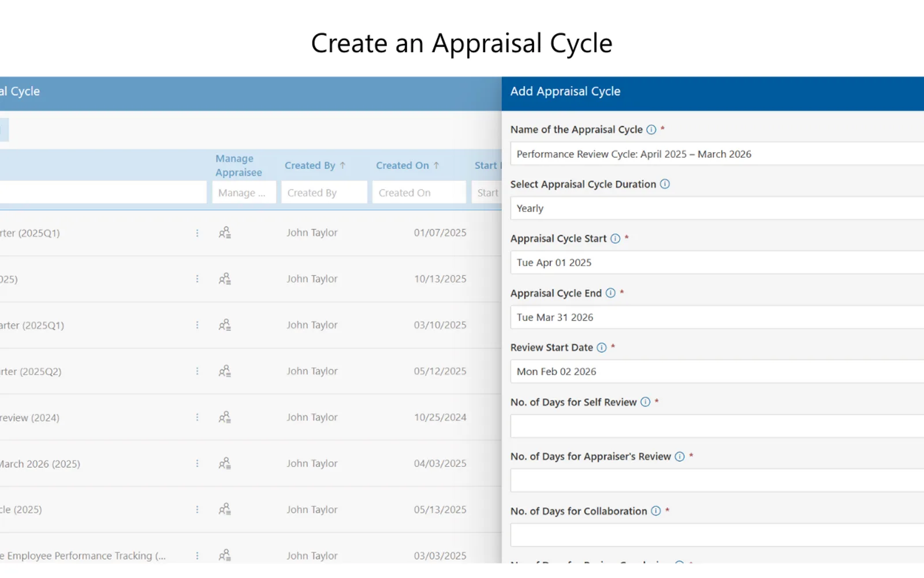This screenshot has height=578, width=924.
Task: Click the Created By filter box
Action: [x=324, y=192]
